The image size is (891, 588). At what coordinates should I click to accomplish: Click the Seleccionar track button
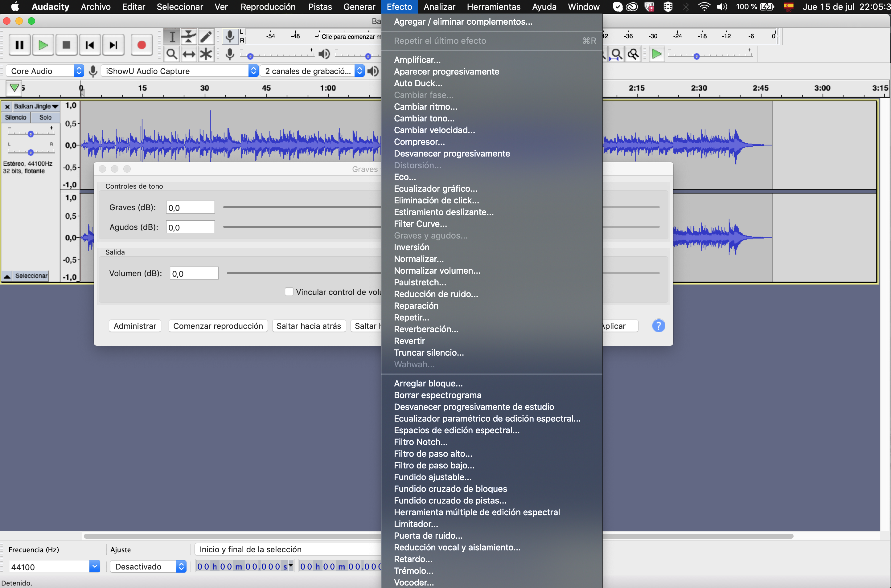coord(31,276)
